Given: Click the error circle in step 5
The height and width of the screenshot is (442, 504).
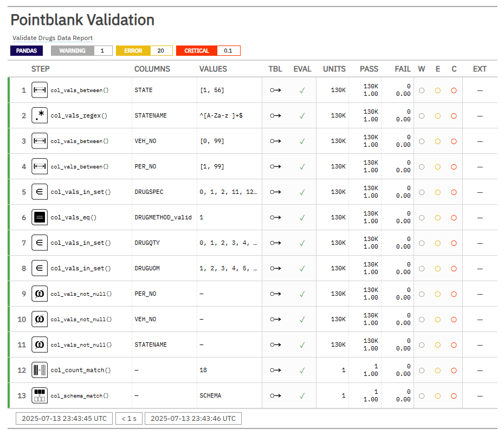Looking at the screenshot, I should [438, 192].
